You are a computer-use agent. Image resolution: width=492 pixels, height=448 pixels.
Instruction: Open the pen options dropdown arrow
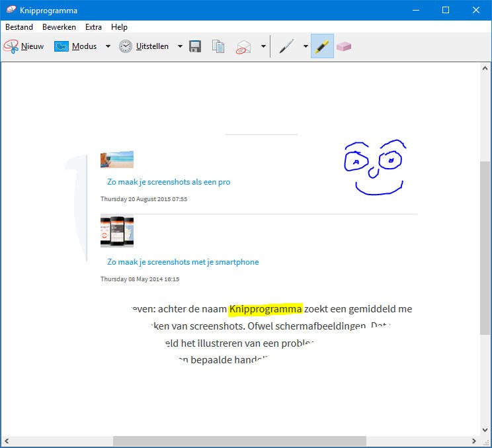pos(306,46)
